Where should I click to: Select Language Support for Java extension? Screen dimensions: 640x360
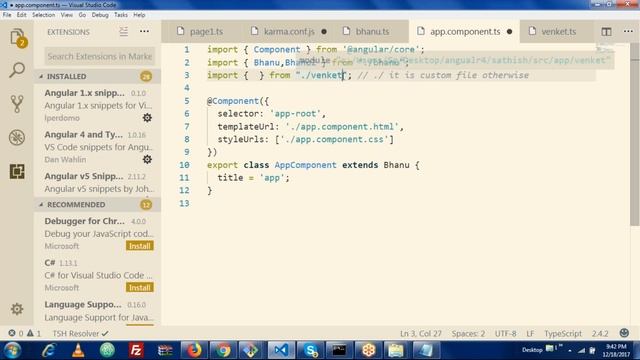pos(97,311)
